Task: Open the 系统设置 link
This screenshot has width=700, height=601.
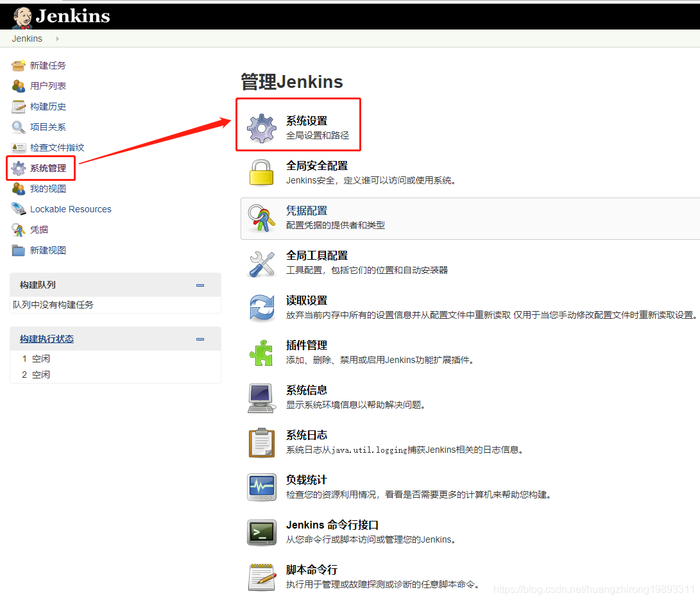Action: tap(307, 121)
